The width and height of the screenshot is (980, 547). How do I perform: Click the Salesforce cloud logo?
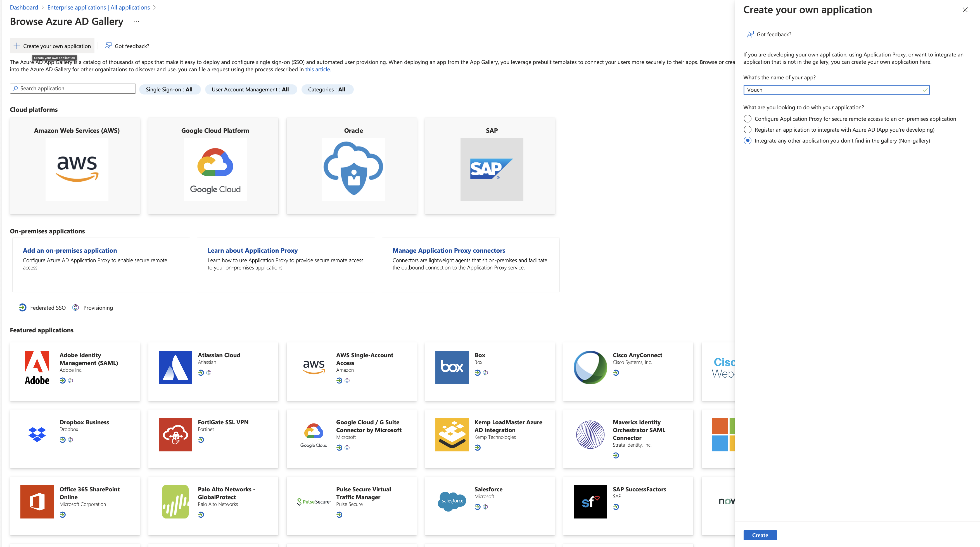point(452,501)
